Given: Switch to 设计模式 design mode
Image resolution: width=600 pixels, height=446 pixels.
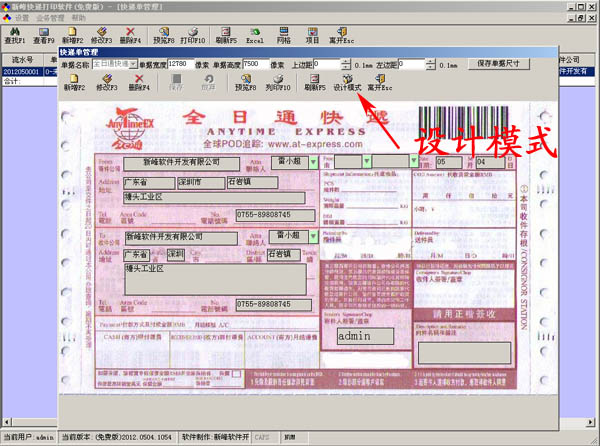Looking at the screenshot, I should [x=347, y=83].
